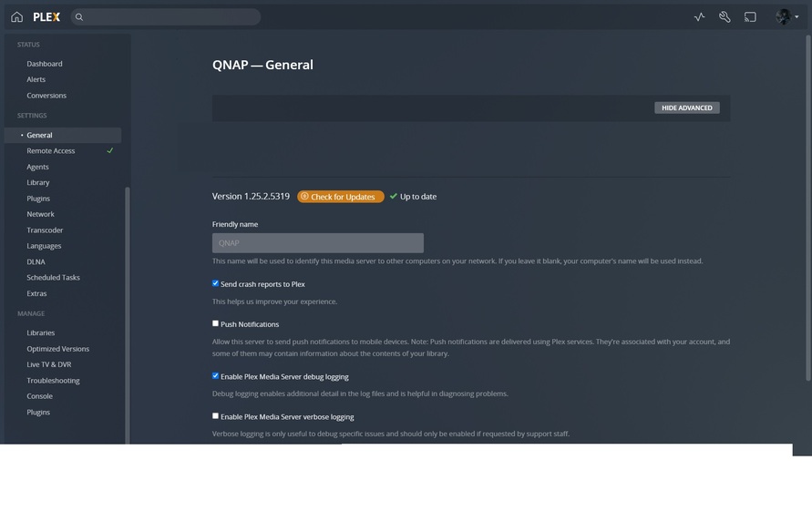This screenshot has height=511, width=812.
Task: Open Troubleshooting page
Action: (x=54, y=381)
